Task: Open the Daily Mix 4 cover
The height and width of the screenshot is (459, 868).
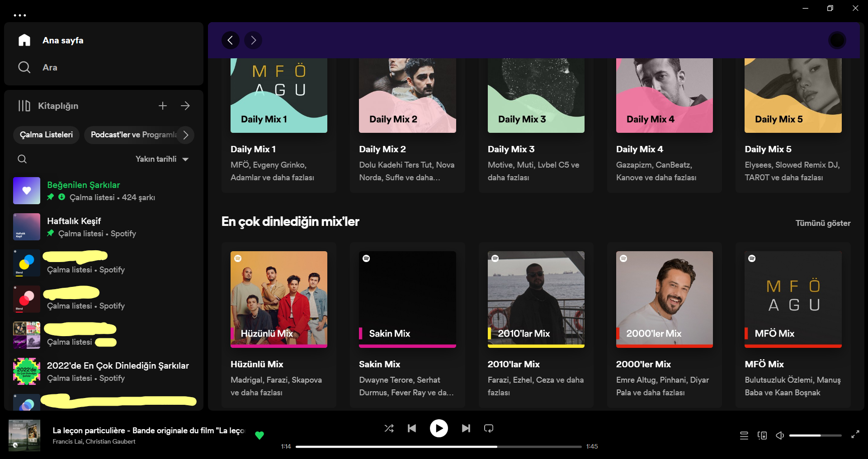Action: pos(665,95)
